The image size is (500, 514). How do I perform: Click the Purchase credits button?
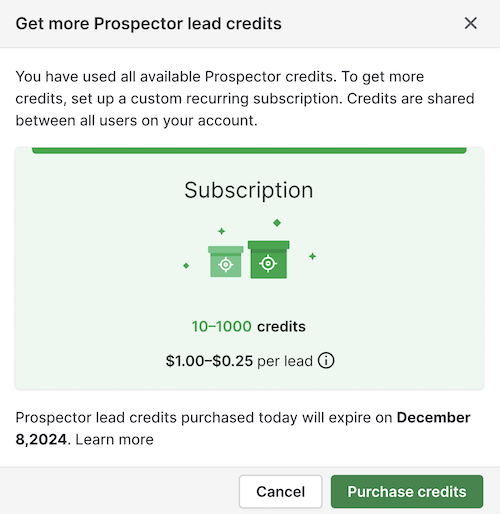click(x=407, y=491)
